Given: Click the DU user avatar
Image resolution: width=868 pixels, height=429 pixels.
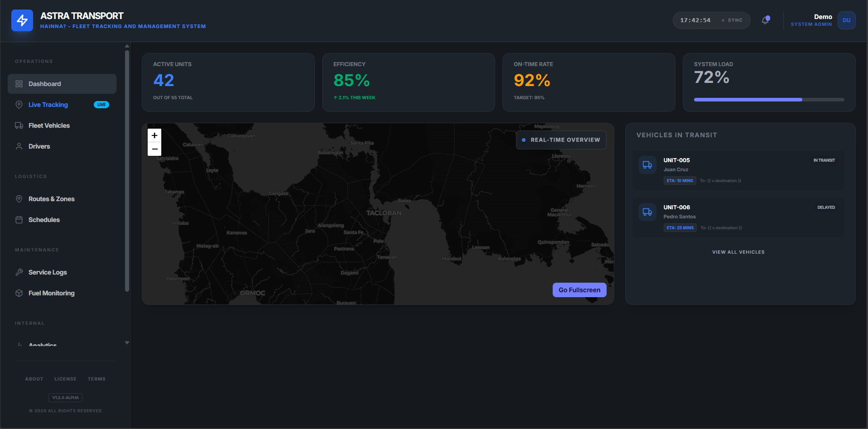Looking at the screenshot, I should point(846,20).
